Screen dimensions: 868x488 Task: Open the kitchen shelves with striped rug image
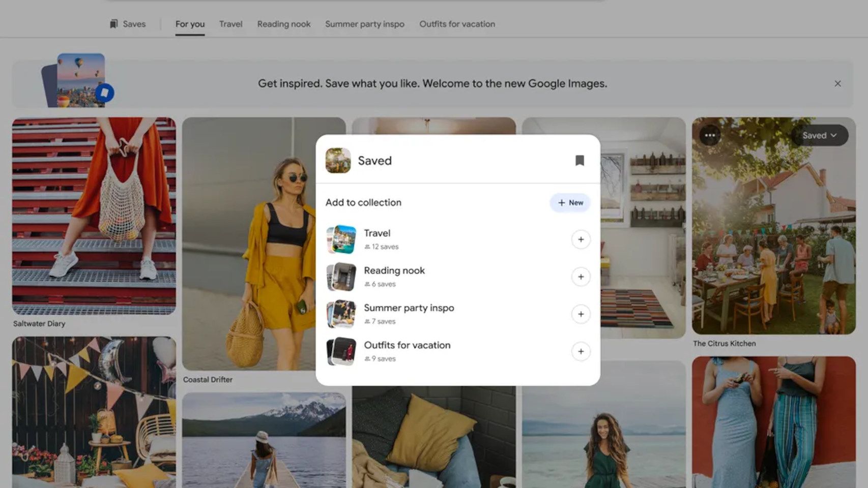pyautogui.click(x=643, y=228)
